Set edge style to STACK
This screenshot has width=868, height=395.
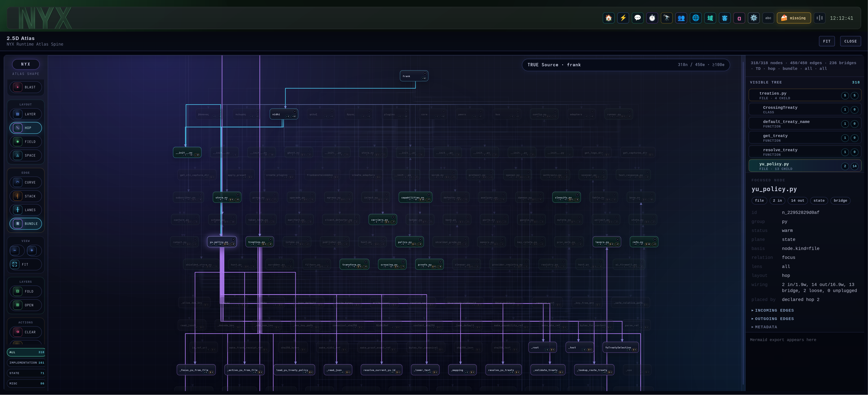(x=26, y=196)
